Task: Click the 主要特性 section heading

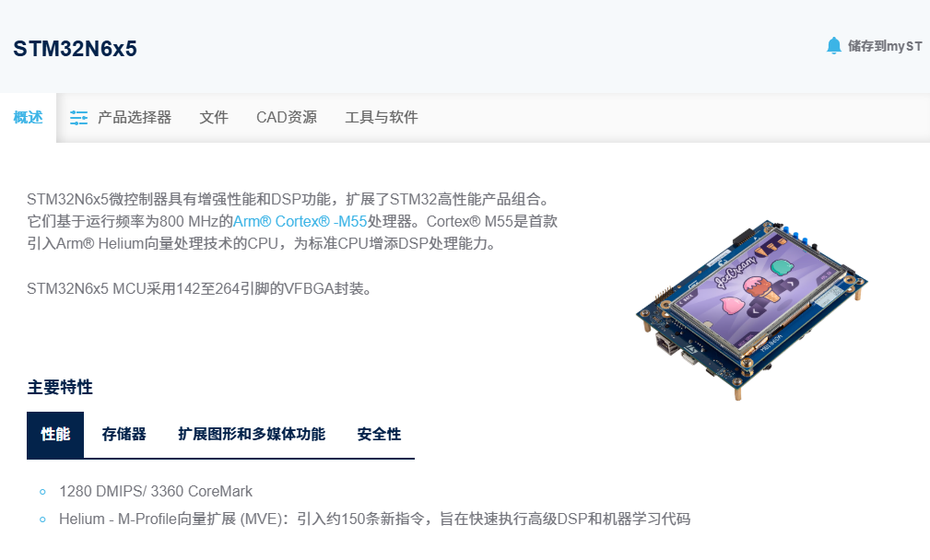Action: [x=60, y=388]
